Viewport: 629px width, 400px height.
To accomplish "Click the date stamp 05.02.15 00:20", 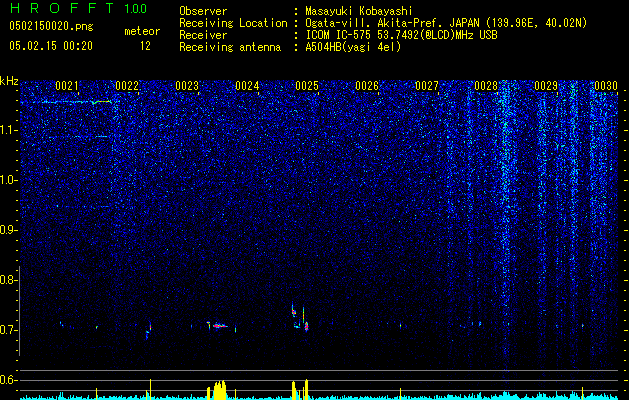I will coord(51,46).
